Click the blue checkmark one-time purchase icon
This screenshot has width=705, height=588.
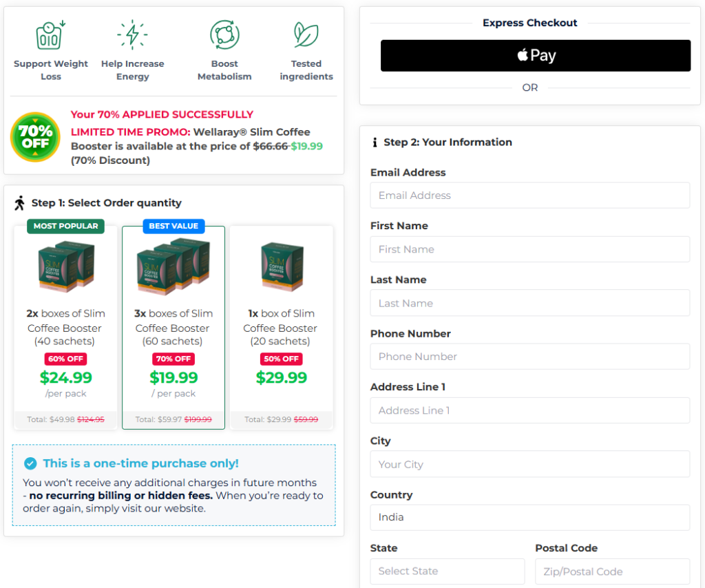(30, 463)
